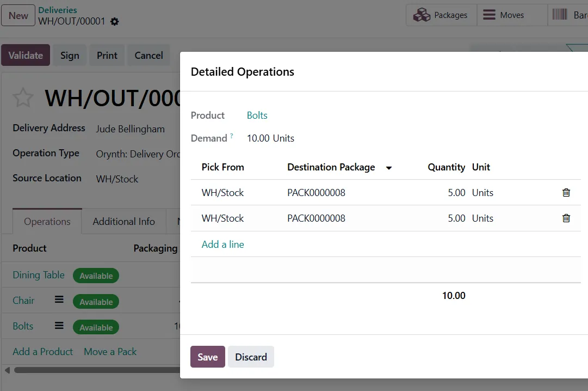
Task: Edit the second row quantity 5.00
Action: [x=456, y=218]
